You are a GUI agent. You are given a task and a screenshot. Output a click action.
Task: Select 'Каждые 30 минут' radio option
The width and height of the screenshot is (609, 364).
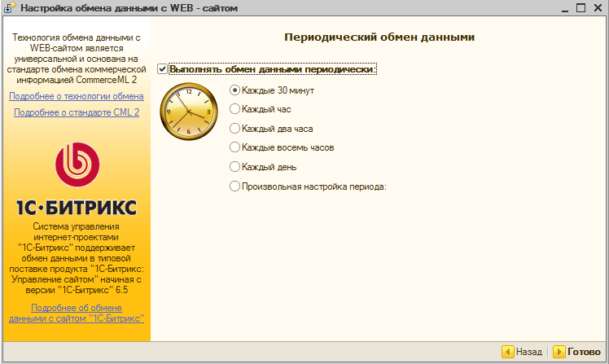[234, 90]
